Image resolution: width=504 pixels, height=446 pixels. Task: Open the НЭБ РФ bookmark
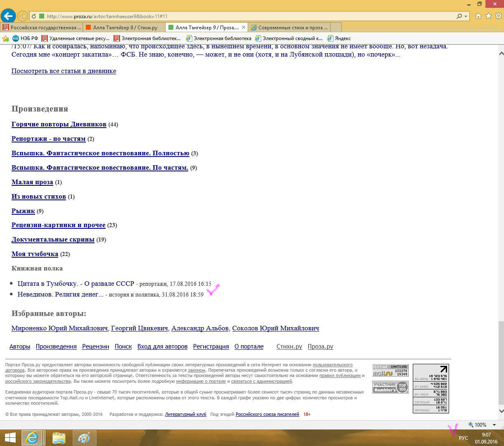tap(25, 38)
